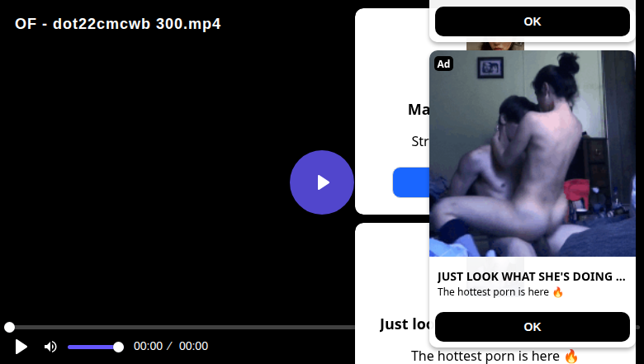The image size is (644, 364).
Task: Click the partly hidden blue button behind popup
Action: 411,182
